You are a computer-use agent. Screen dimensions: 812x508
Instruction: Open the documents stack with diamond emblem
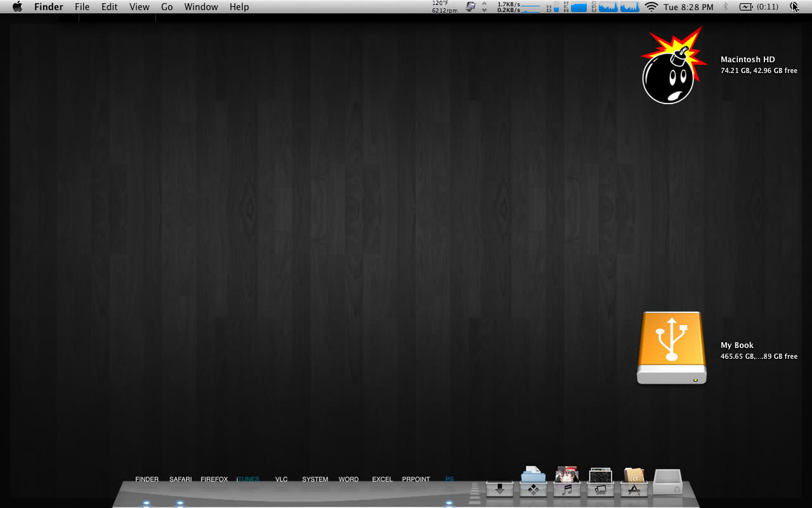pos(534,483)
